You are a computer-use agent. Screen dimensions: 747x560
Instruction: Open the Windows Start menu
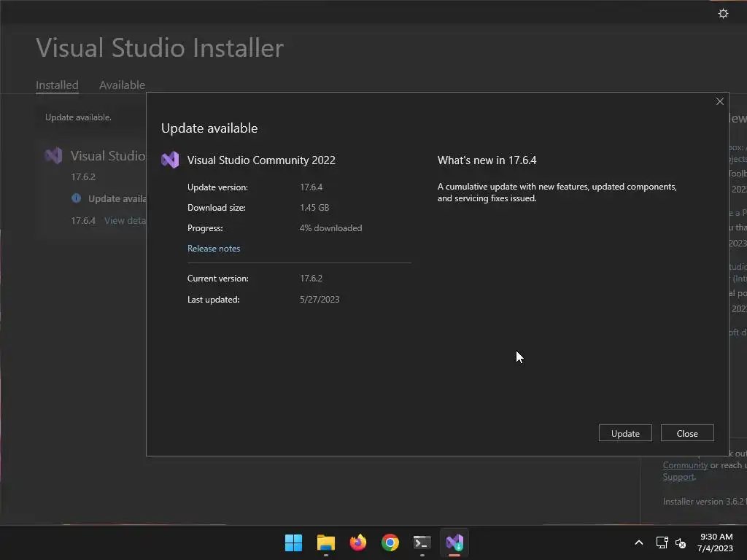(x=293, y=542)
